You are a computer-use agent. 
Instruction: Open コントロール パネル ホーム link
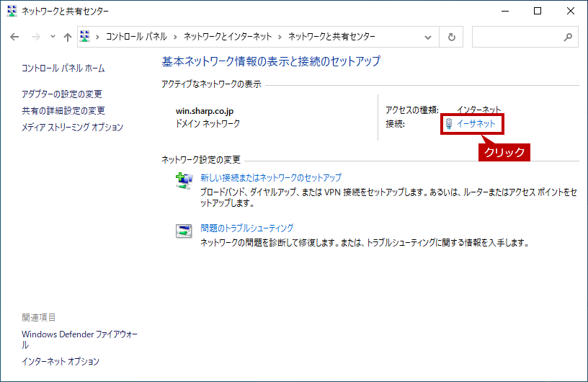(x=63, y=68)
